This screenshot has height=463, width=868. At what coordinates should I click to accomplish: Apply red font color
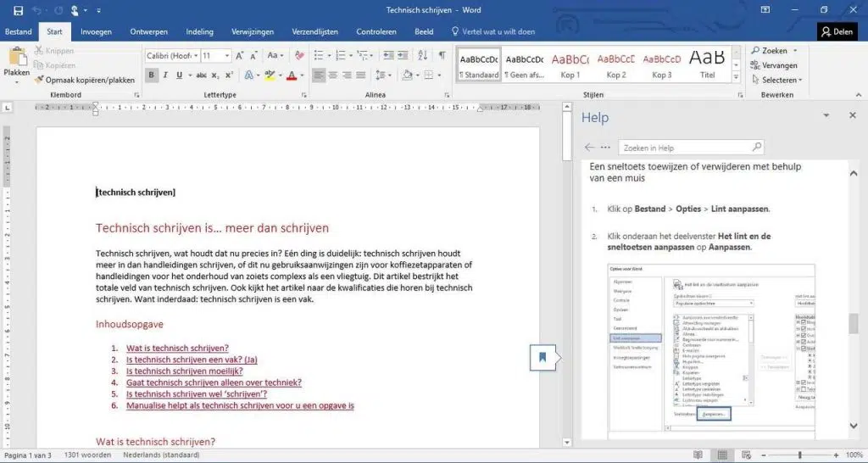tap(292, 75)
